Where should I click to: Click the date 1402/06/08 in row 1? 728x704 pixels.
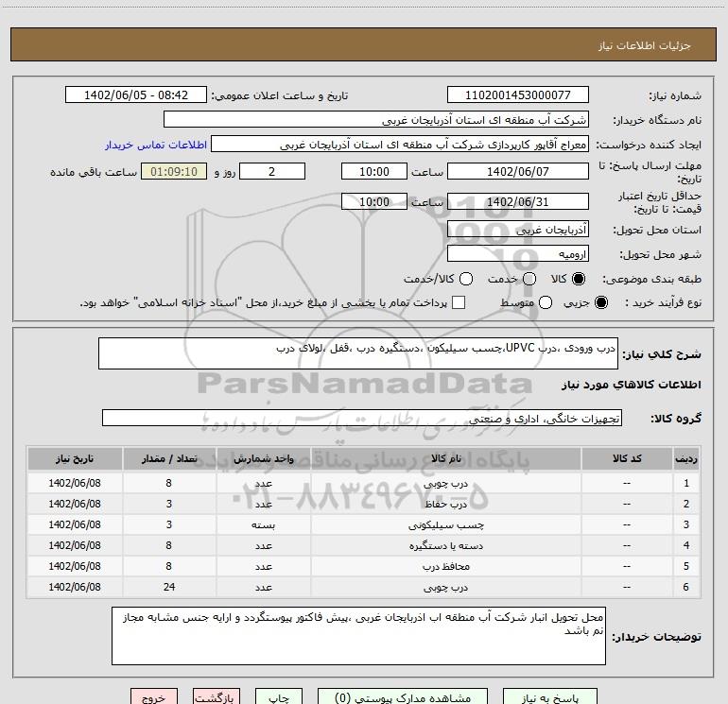click(x=75, y=483)
